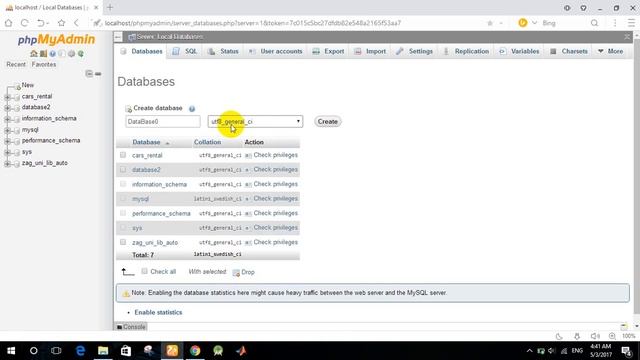Sort by the Database column header
The image size is (640, 360).
click(146, 142)
